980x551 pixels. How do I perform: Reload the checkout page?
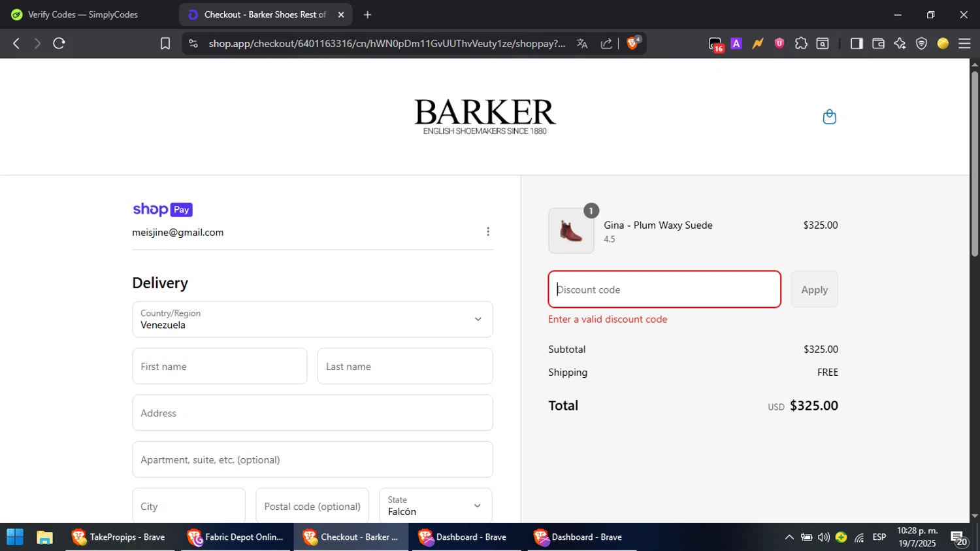coord(59,43)
